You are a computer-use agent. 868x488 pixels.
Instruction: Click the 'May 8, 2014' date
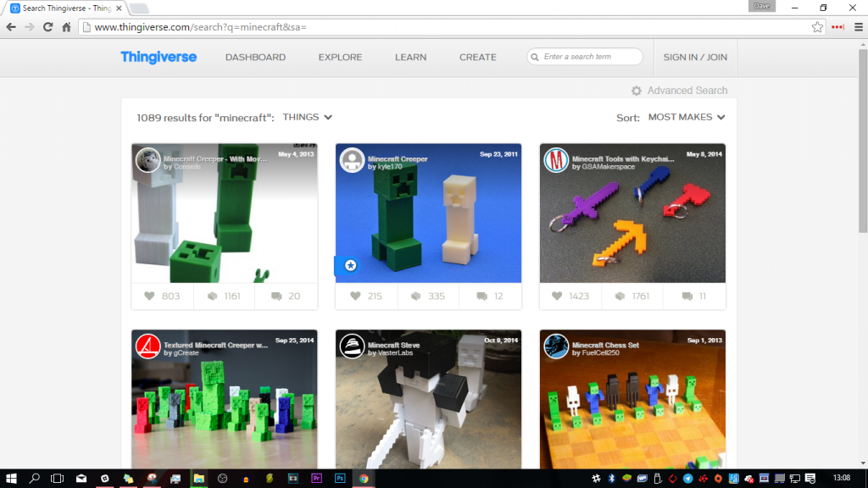pos(704,154)
